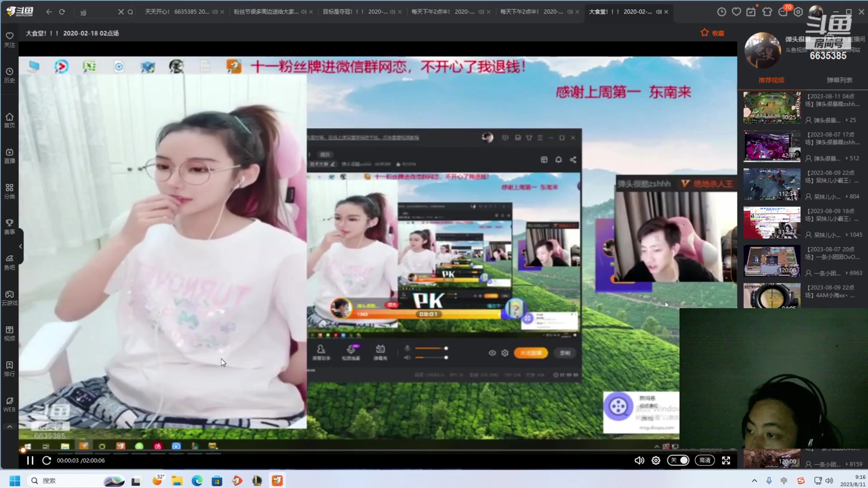868x488 pixels.
Task: Open 云游戏 cloud gaming in sidebar
Action: tap(9, 298)
